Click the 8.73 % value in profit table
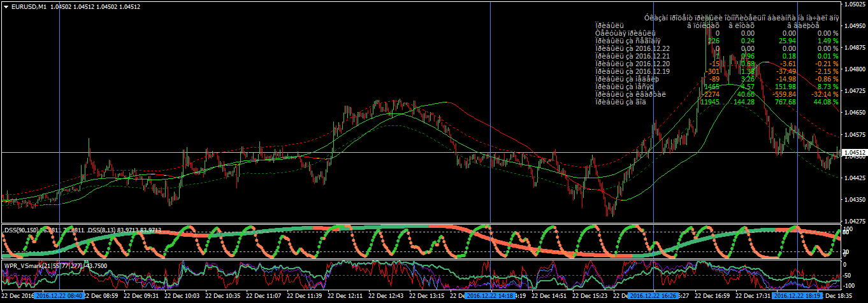This screenshot has height=303, width=868. coord(827,87)
